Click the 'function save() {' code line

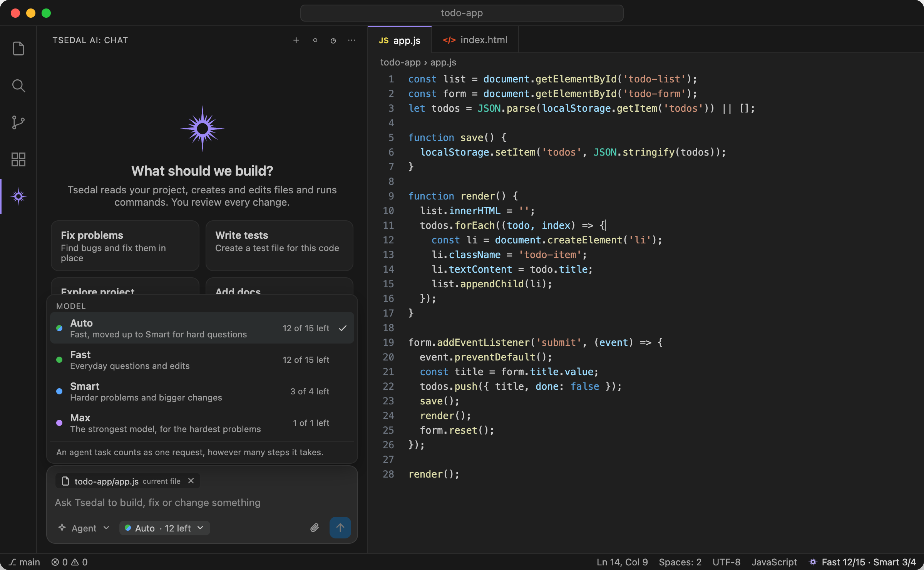tap(457, 137)
